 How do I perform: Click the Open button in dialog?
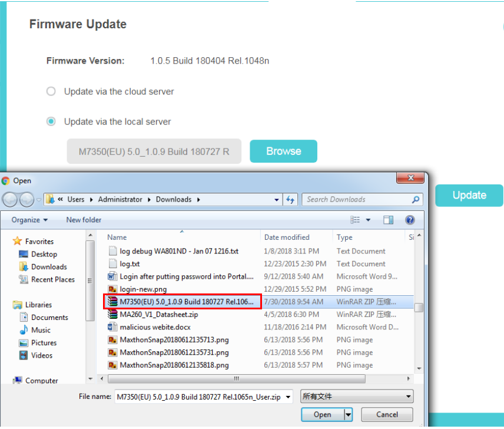click(323, 414)
